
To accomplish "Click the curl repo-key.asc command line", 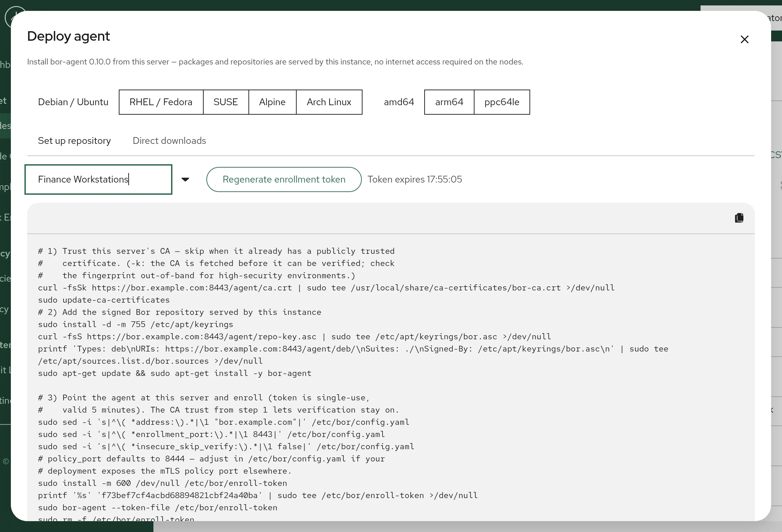I will point(294,337).
